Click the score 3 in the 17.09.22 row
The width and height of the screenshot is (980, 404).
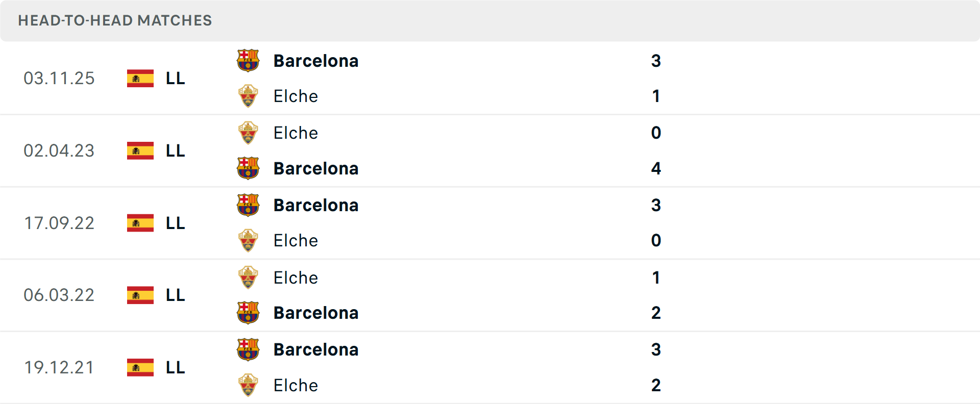pyautogui.click(x=656, y=205)
